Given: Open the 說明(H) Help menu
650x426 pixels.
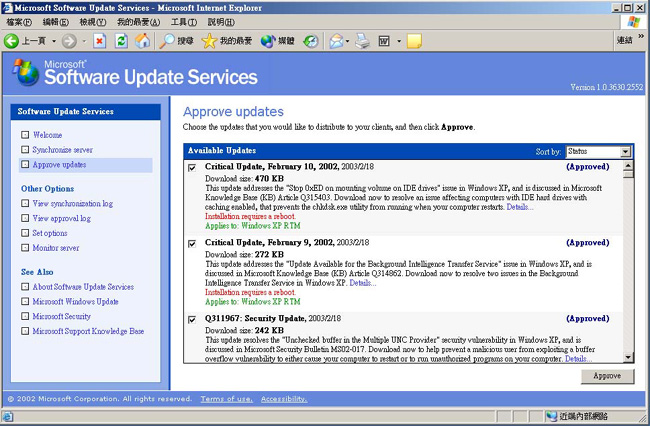Looking at the screenshot, I should [x=221, y=22].
